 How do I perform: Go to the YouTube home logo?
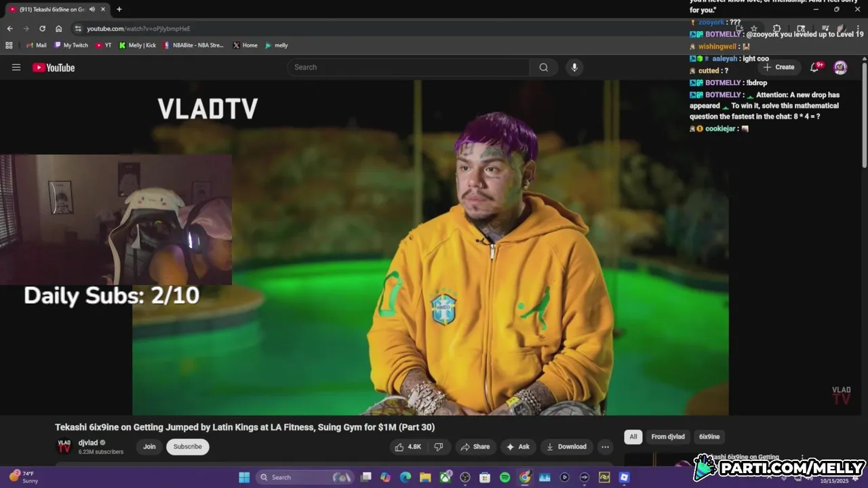pos(54,67)
